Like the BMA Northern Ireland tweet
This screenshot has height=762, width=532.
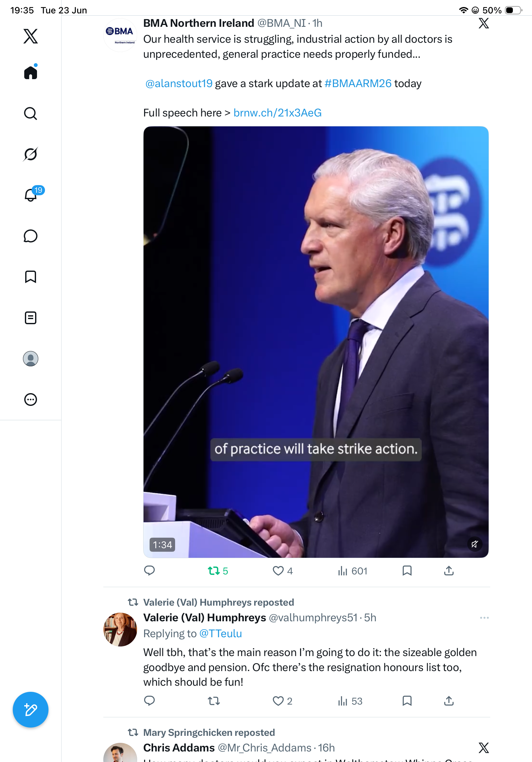click(x=283, y=571)
